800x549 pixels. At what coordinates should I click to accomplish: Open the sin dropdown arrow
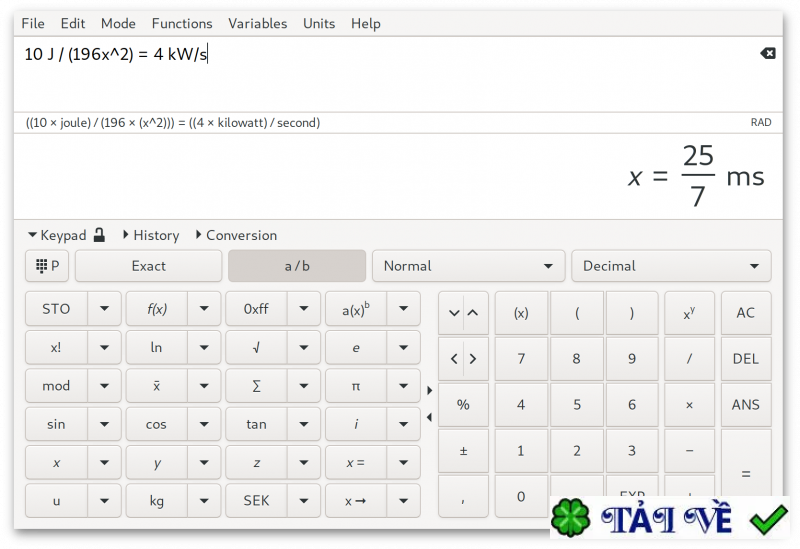point(104,424)
